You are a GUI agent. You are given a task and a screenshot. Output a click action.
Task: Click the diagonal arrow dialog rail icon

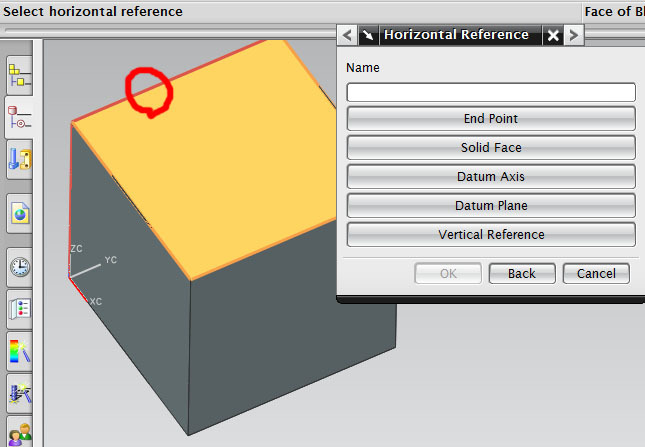pos(368,35)
